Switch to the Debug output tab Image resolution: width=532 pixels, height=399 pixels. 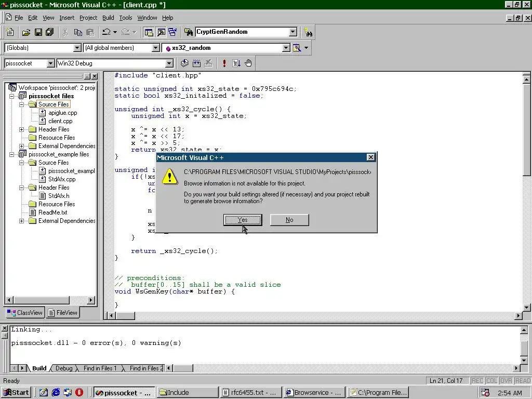[64, 368]
